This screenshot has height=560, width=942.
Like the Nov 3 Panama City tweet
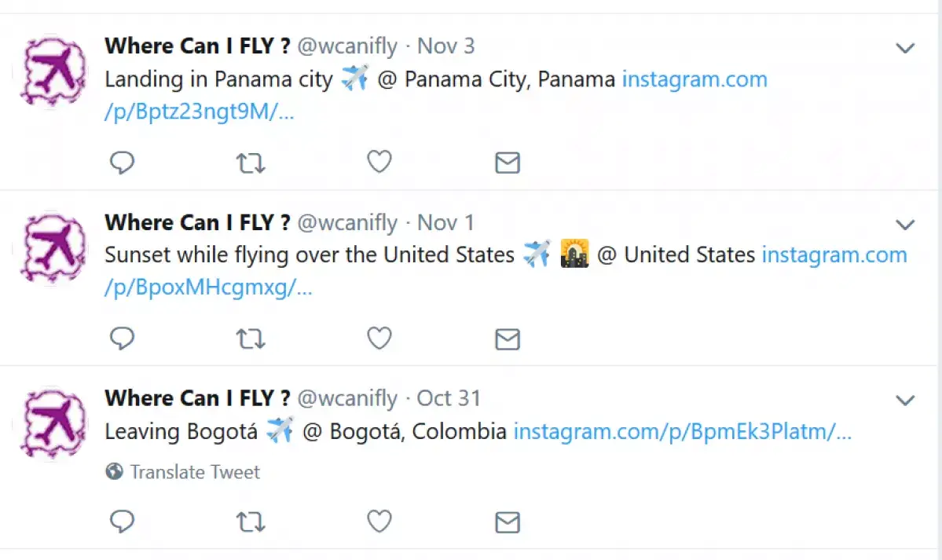[x=379, y=162]
